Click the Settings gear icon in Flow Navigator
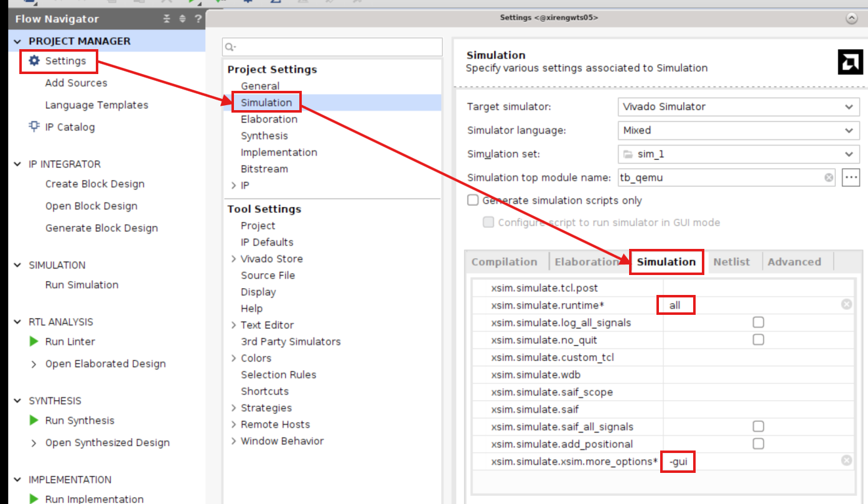The image size is (868, 504). coord(35,61)
